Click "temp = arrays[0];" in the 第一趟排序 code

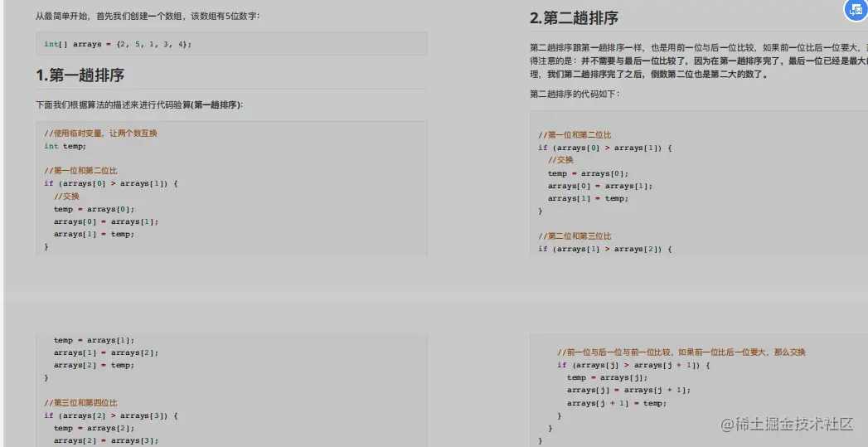point(95,209)
